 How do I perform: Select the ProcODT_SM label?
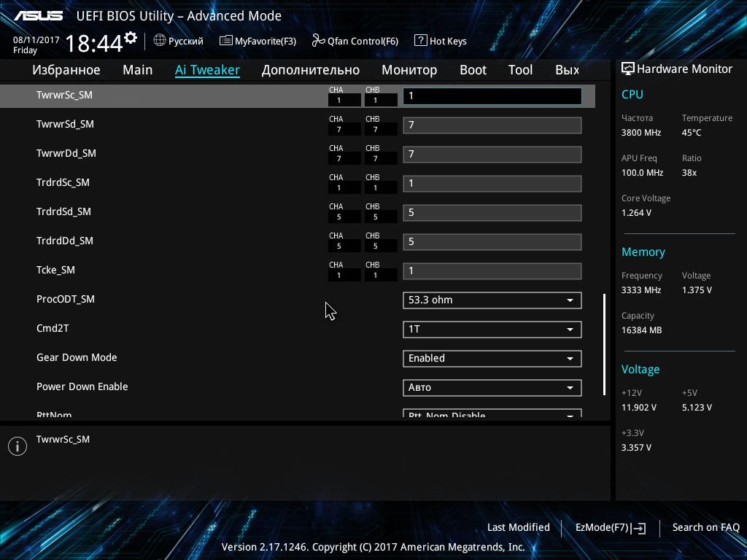pos(65,299)
